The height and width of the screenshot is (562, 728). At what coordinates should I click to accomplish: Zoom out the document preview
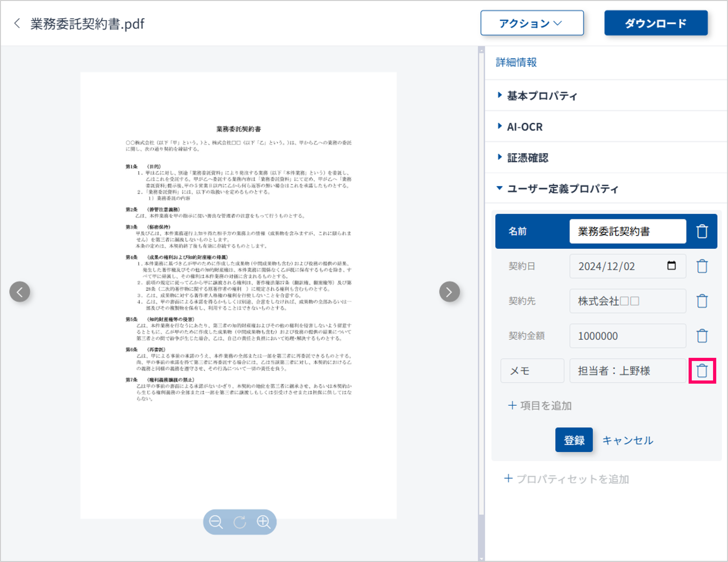pyautogui.click(x=216, y=522)
